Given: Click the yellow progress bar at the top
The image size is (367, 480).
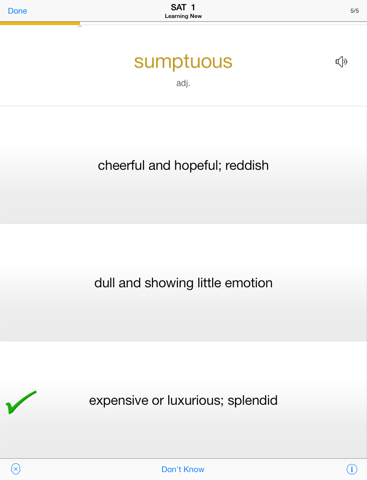Looking at the screenshot, I should coord(40,23).
